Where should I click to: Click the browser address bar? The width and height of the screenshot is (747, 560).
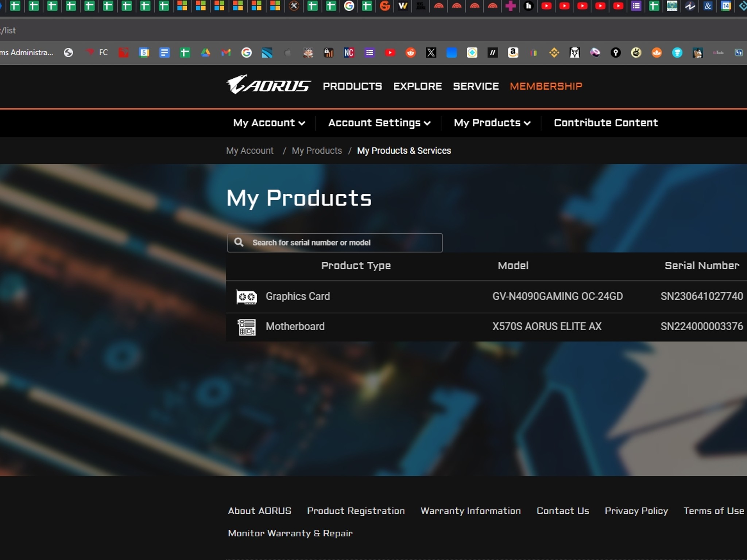point(373,30)
